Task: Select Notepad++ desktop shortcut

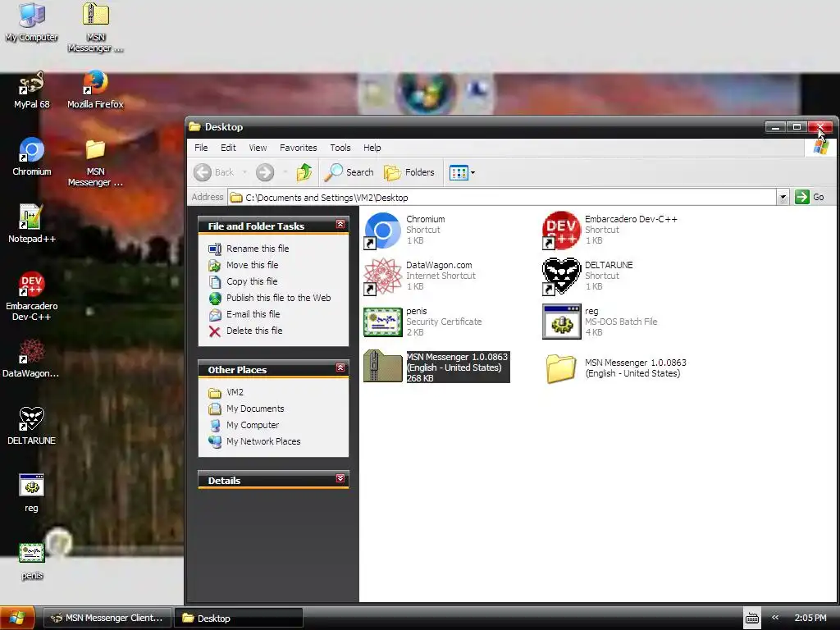Action: click(31, 223)
